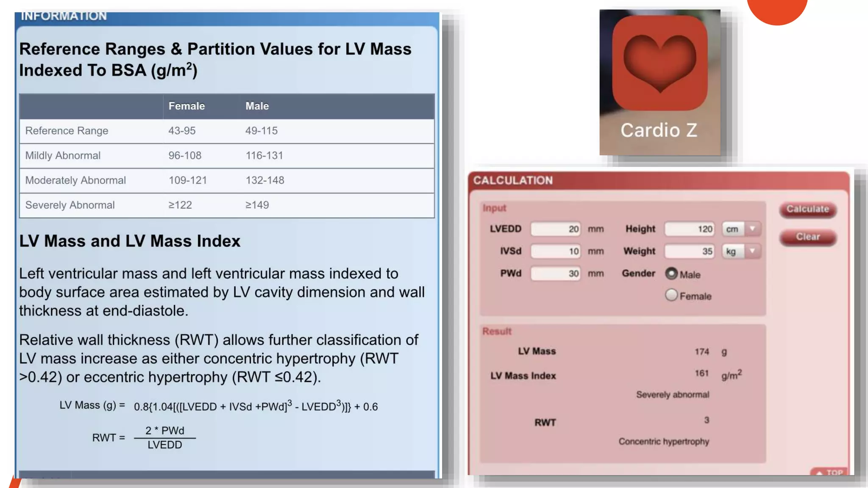Click the Weight input field
This screenshot has width=868, height=488.
pos(690,251)
